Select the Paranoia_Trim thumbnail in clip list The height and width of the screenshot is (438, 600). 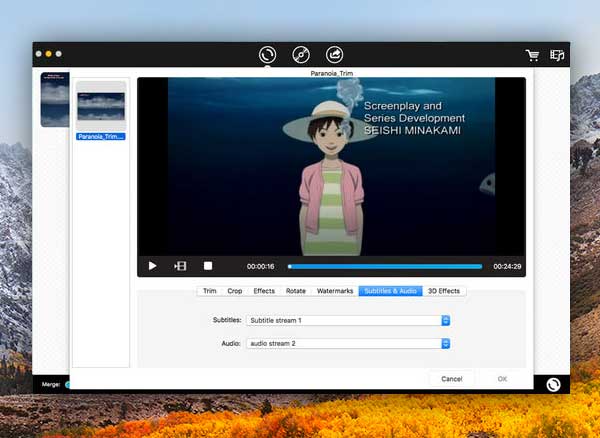point(101,106)
